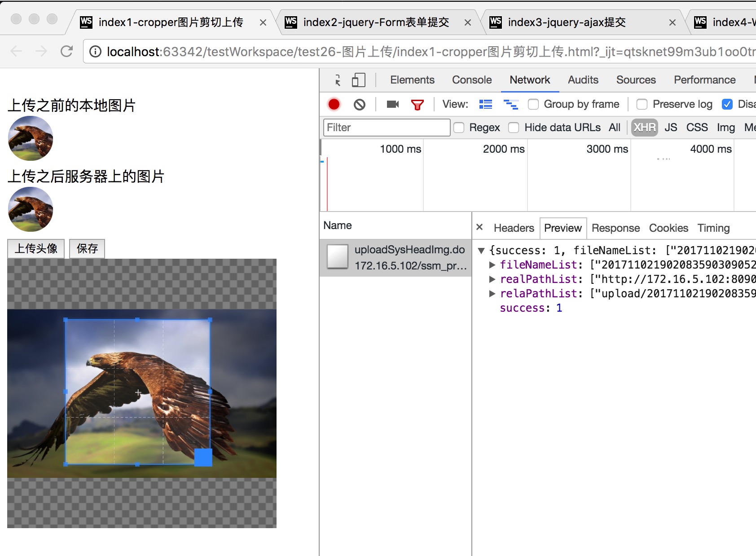
Task: Filter requests by JS
Action: pyautogui.click(x=671, y=128)
